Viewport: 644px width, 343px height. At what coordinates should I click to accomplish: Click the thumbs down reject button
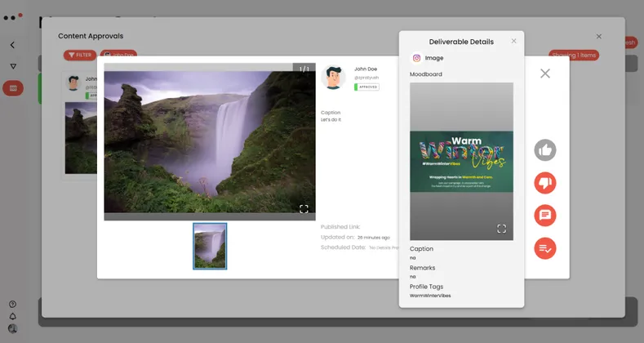(x=545, y=183)
